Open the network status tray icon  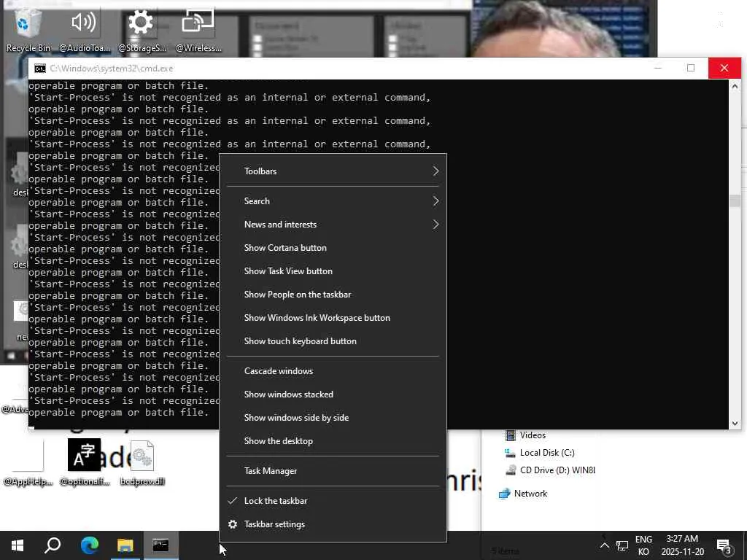(x=622, y=545)
